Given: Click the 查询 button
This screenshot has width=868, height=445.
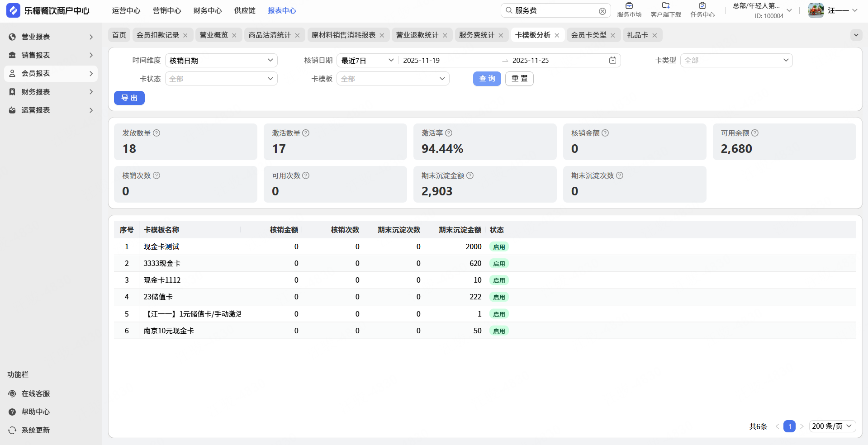Looking at the screenshot, I should (x=487, y=79).
